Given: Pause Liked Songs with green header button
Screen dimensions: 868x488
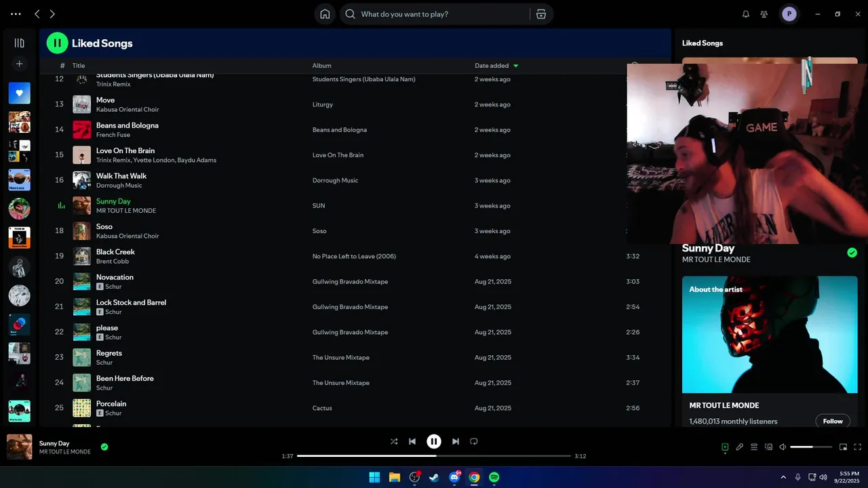Looking at the screenshot, I should point(57,43).
